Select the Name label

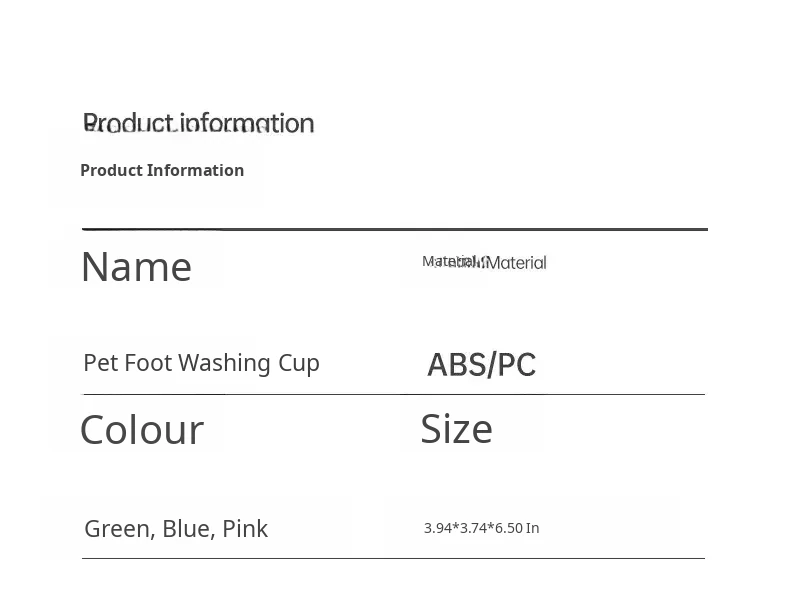(x=136, y=267)
